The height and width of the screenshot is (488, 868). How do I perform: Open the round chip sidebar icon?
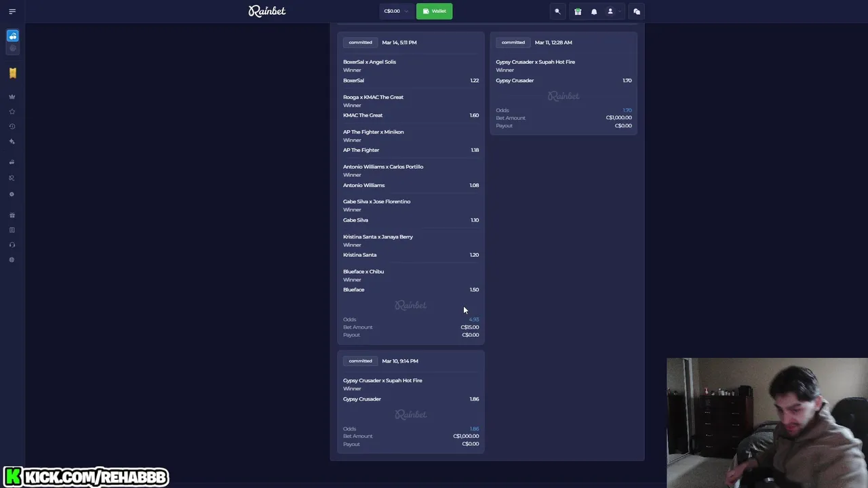(x=12, y=195)
